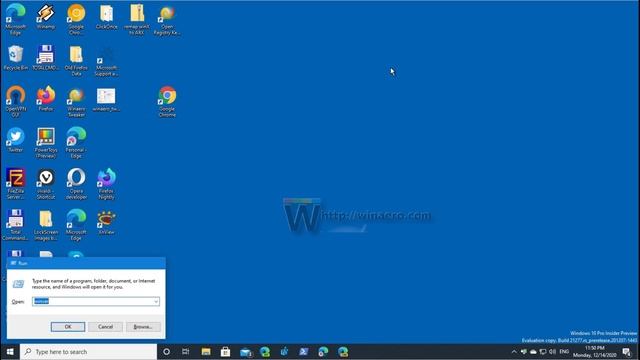Select the XnView desktop shortcut
The image size is (640, 360).
(x=107, y=222)
